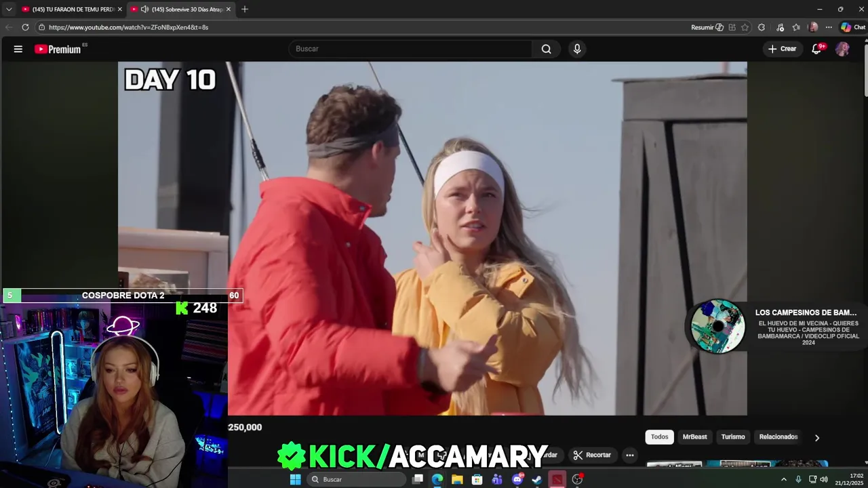Select the Relacionados filter chip
The image size is (868, 488).
[x=778, y=437]
